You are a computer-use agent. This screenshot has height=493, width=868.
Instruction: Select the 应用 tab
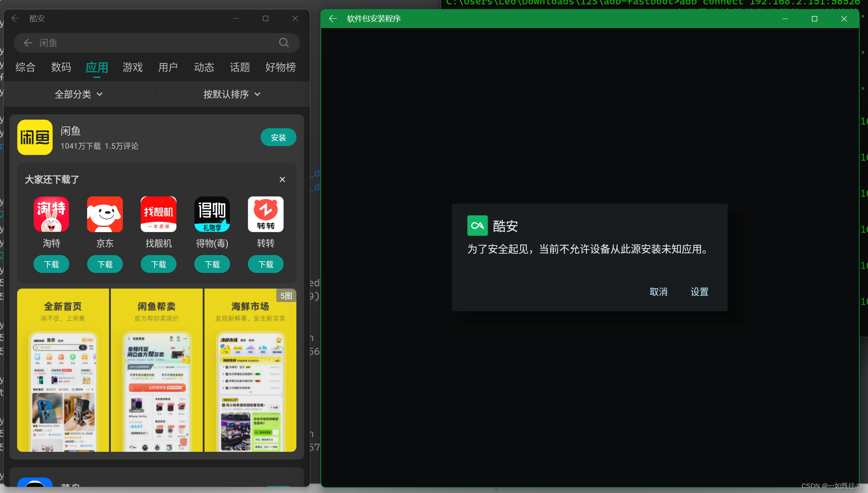(97, 67)
